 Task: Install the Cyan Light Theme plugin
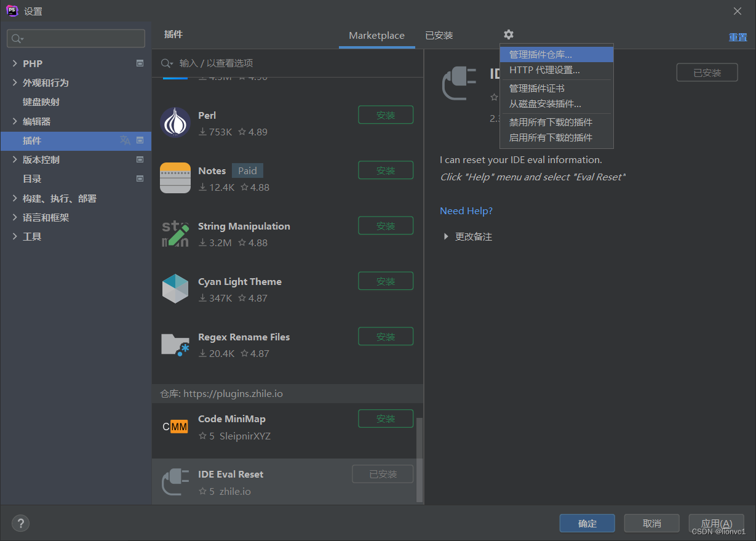(x=386, y=281)
